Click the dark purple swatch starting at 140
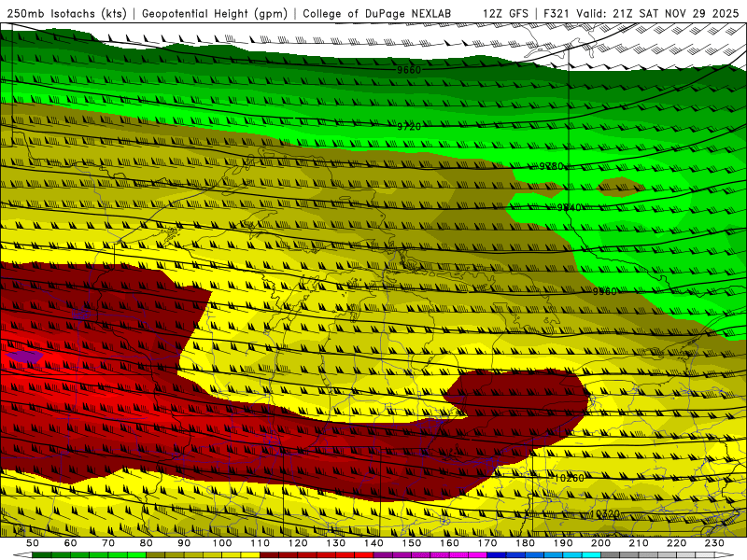The height and width of the screenshot is (560, 747). pos(384,555)
